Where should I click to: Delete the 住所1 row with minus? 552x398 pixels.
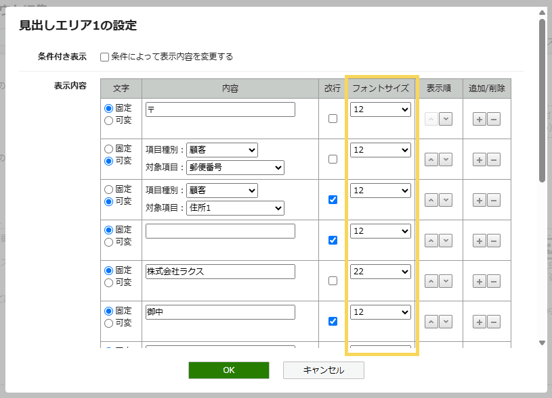click(x=494, y=200)
